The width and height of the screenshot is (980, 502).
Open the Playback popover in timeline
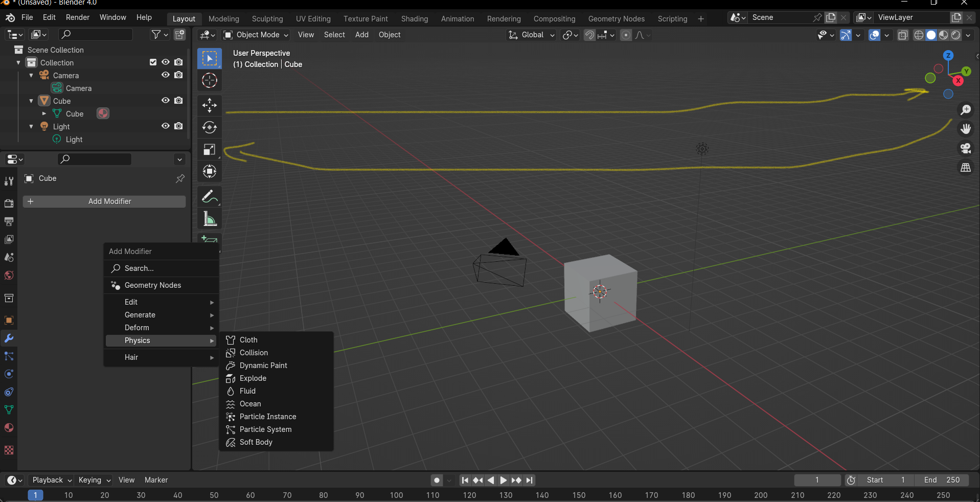51,480
